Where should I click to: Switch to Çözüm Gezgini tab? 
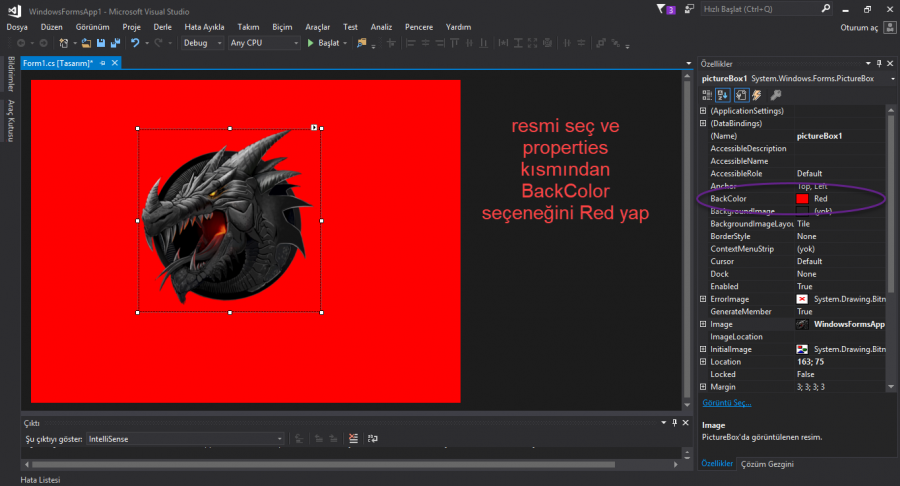(767, 464)
